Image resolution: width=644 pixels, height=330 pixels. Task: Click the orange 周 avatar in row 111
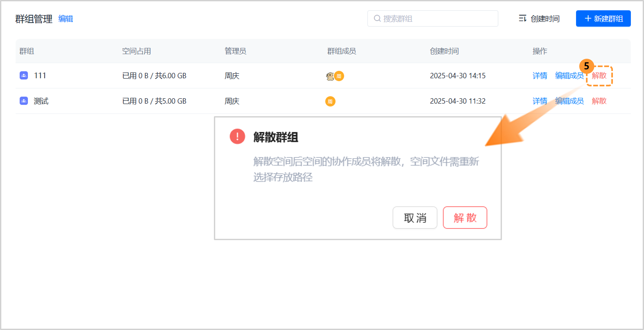point(339,76)
